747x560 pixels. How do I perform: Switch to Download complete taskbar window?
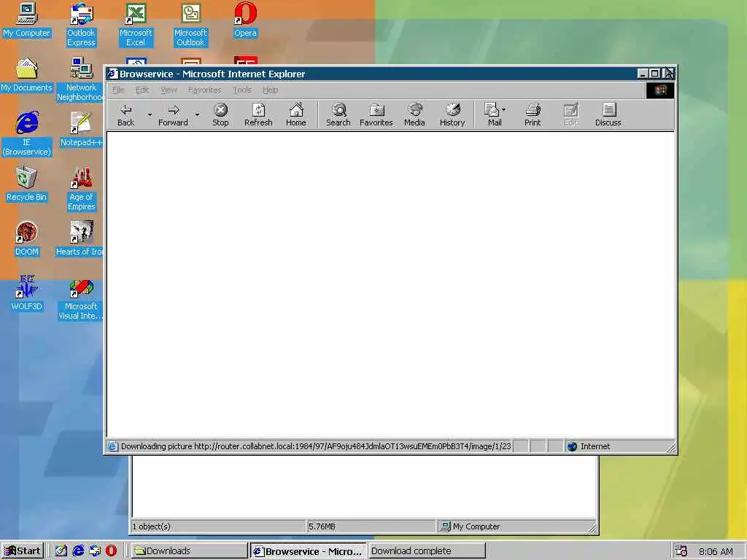[427, 551]
